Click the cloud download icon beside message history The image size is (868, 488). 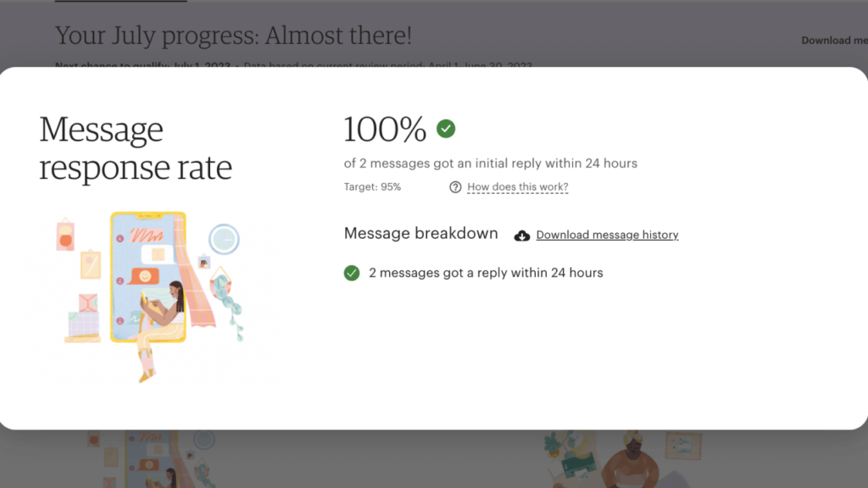click(x=521, y=234)
